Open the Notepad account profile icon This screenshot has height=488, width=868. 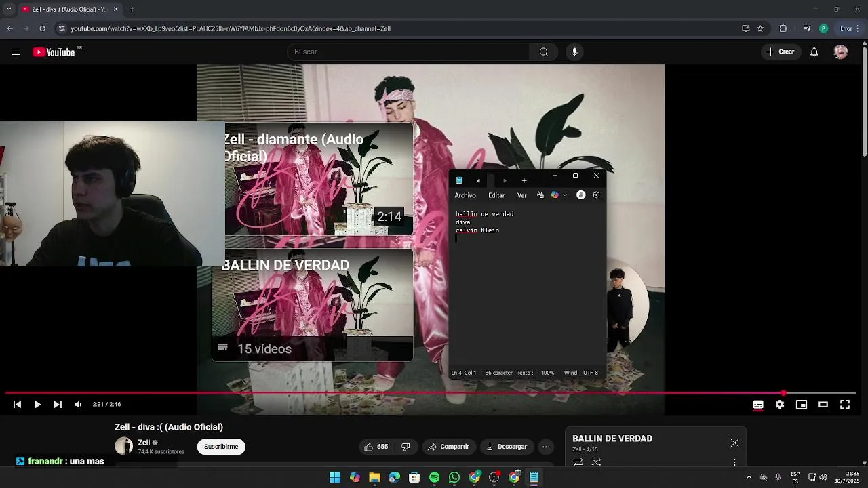pyautogui.click(x=581, y=195)
